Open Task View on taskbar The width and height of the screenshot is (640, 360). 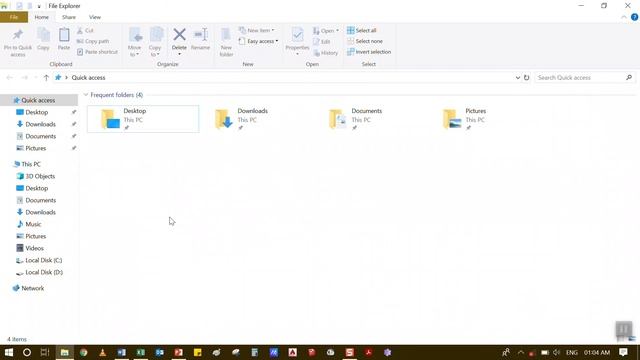pyautogui.click(x=45, y=352)
